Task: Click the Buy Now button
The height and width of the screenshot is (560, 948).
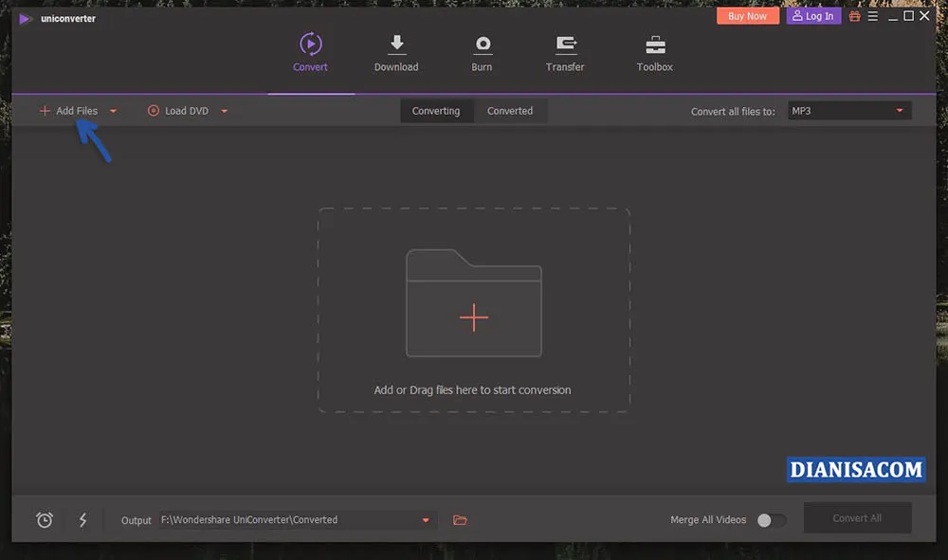Action: pyautogui.click(x=747, y=15)
